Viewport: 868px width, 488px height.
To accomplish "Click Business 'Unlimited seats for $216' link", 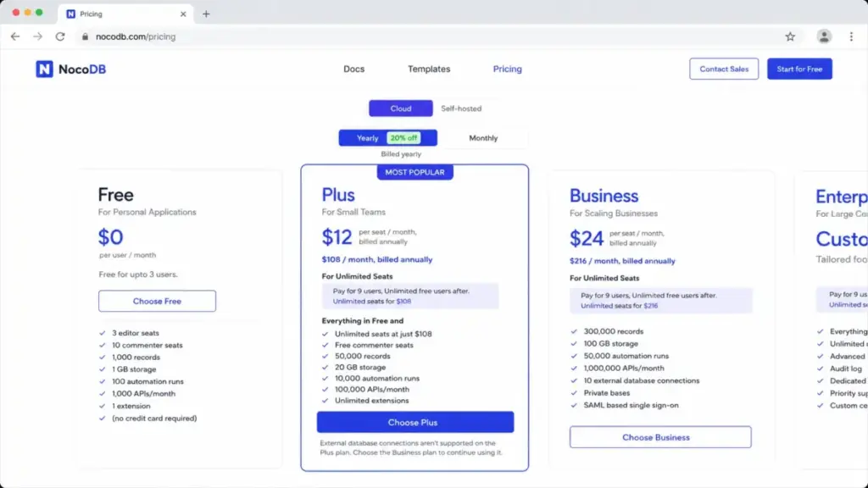I will pyautogui.click(x=620, y=305).
